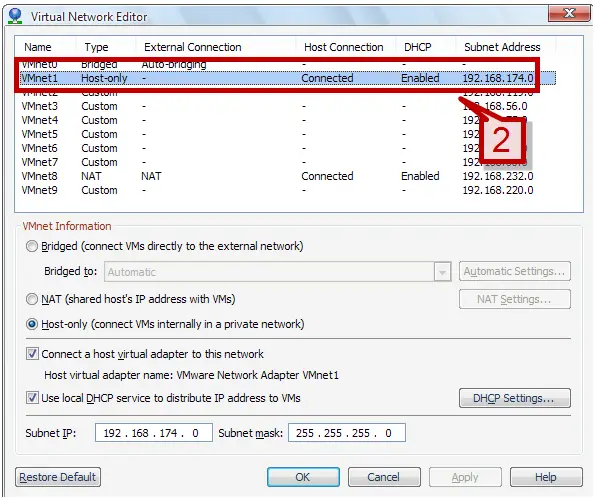Select the VMnet4 row
595x499 pixels.
(x=288, y=120)
